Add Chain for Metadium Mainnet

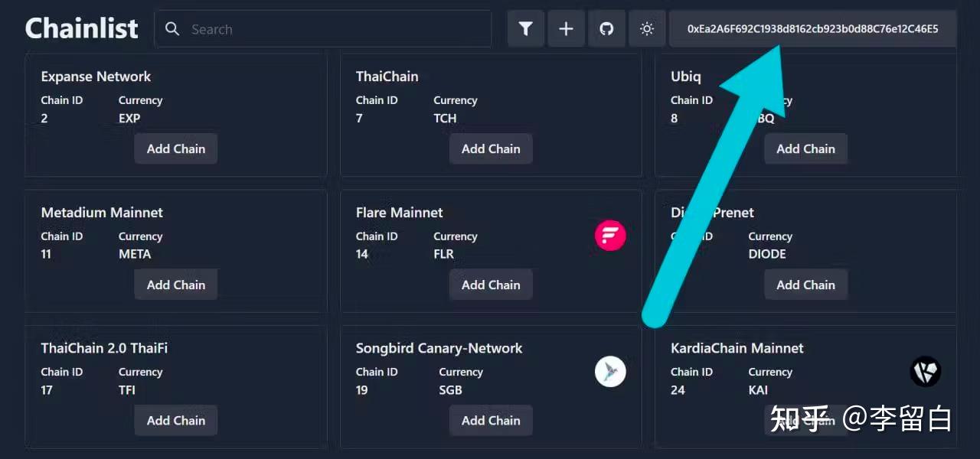tap(175, 285)
